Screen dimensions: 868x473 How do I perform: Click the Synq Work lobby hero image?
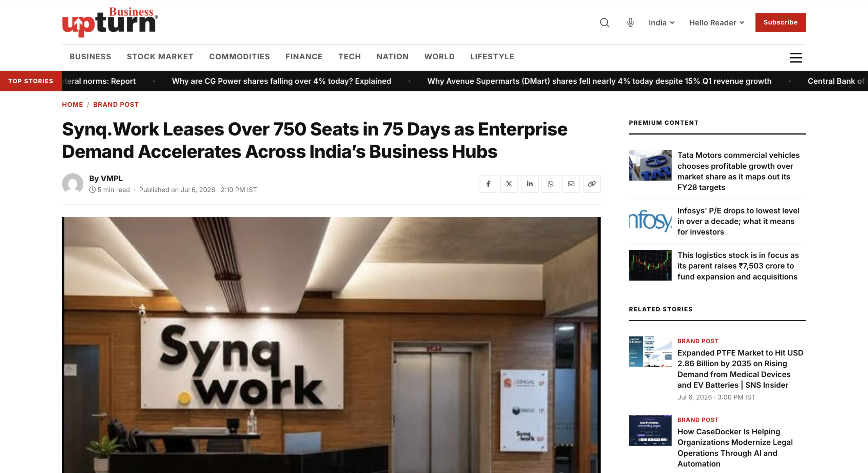click(x=331, y=345)
